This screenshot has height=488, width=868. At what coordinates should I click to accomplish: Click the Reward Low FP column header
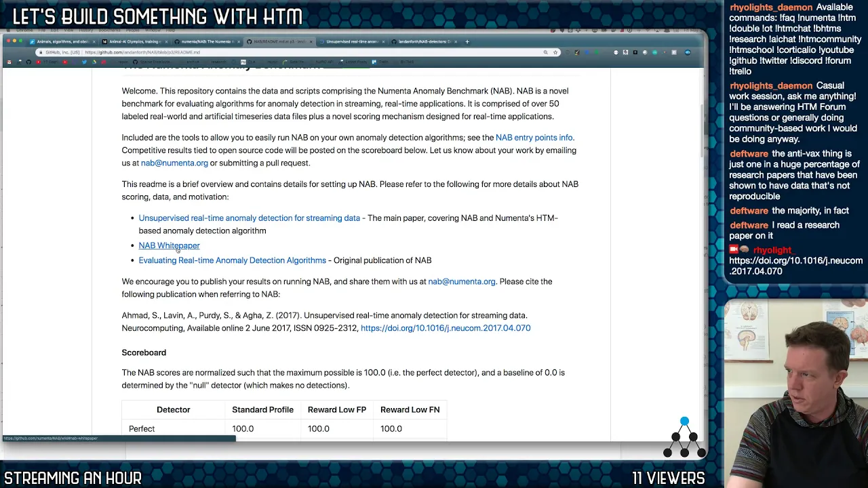click(337, 410)
